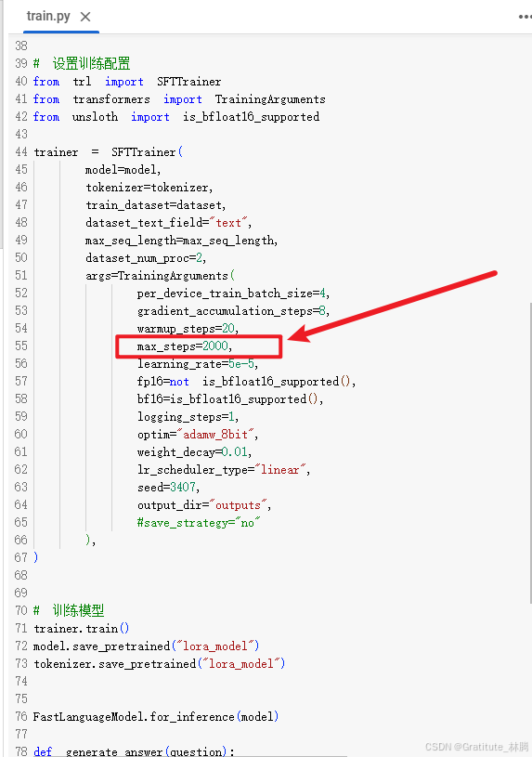
Task: Click the 'weight_decay=0.01,' line
Action: (x=194, y=452)
